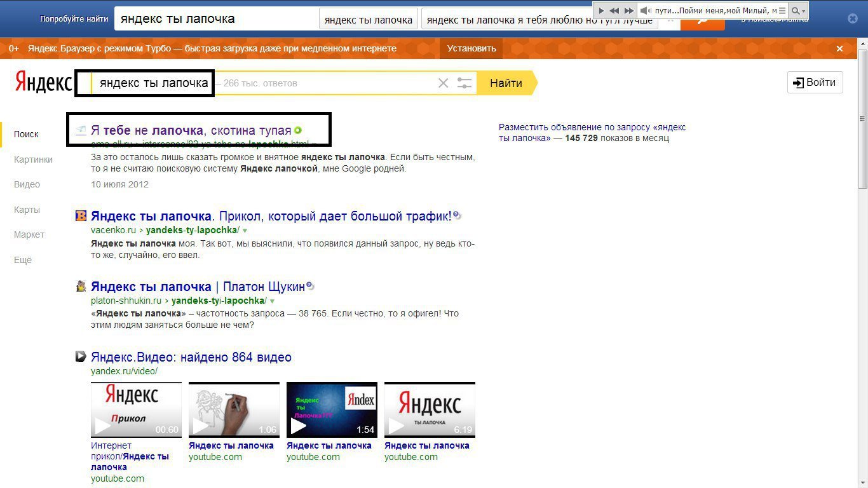Image resolution: width=868 pixels, height=488 pixels.
Task: Expand dropdown arrow after yandeks-tyi-lapochka URL
Action: (272, 301)
